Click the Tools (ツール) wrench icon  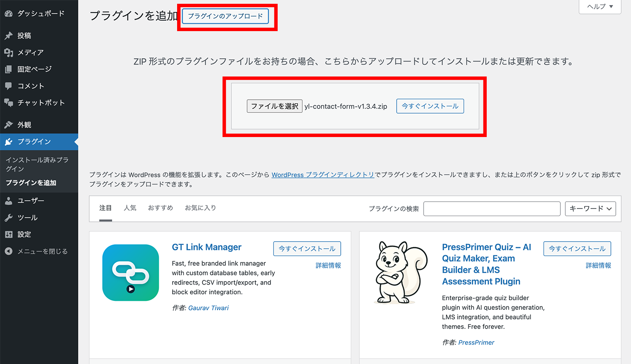8,218
